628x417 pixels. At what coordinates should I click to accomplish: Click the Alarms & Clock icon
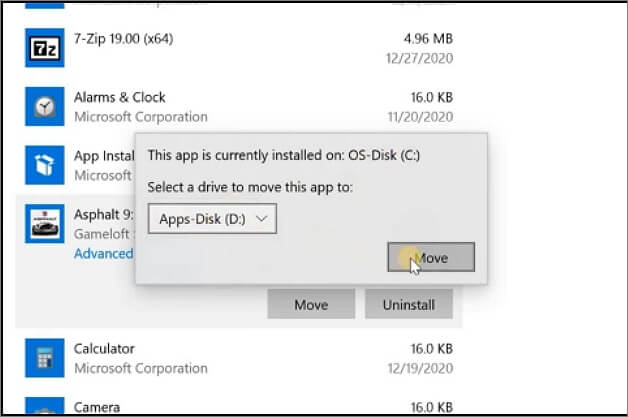coord(45,106)
